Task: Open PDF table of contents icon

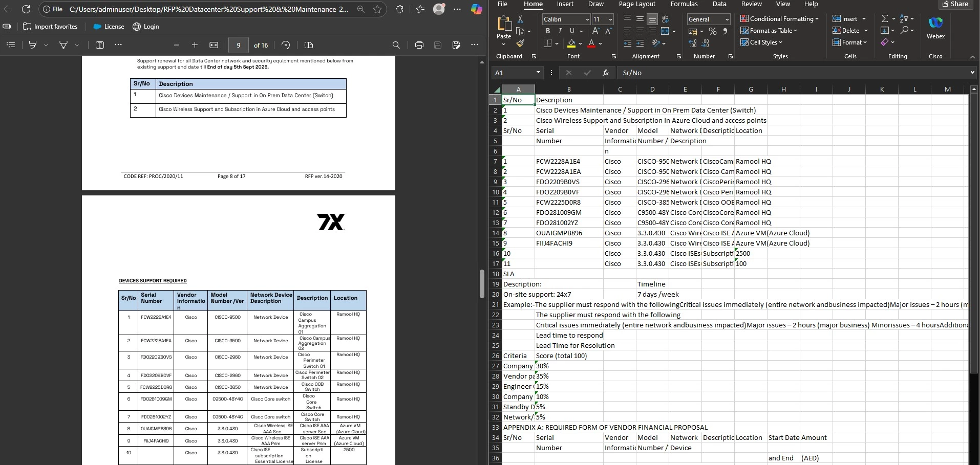Action: (x=10, y=45)
